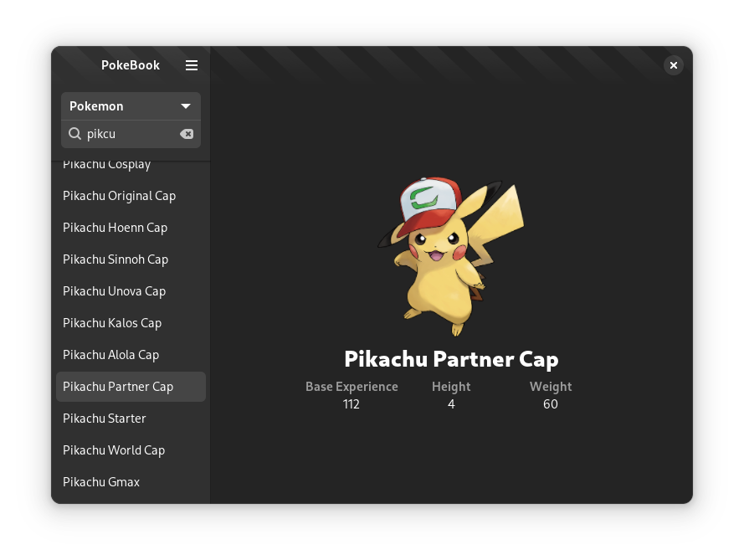The width and height of the screenshot is (744, 560).
Task: Select Pikachu World Cap in list
Action: (x=131, y=450)
